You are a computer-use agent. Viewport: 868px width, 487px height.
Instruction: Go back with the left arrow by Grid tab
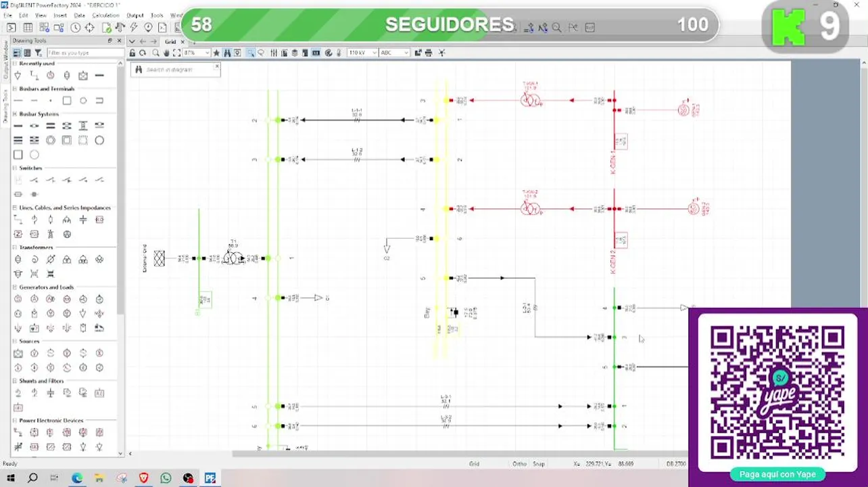coord(143,42)
